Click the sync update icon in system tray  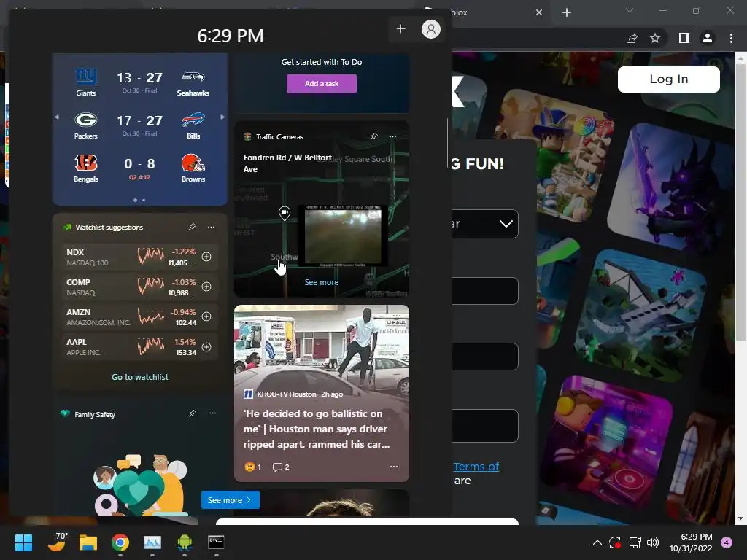[615, 542]
